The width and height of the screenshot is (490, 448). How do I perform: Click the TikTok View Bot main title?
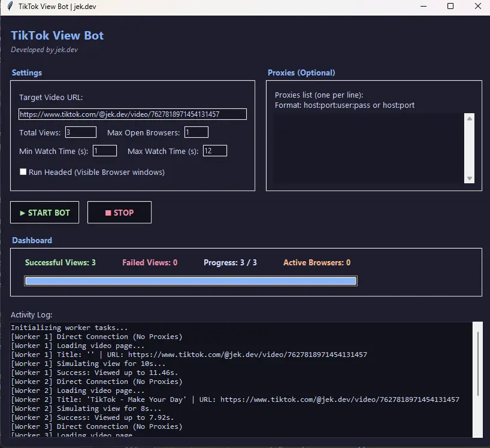[x=57, y=35]
